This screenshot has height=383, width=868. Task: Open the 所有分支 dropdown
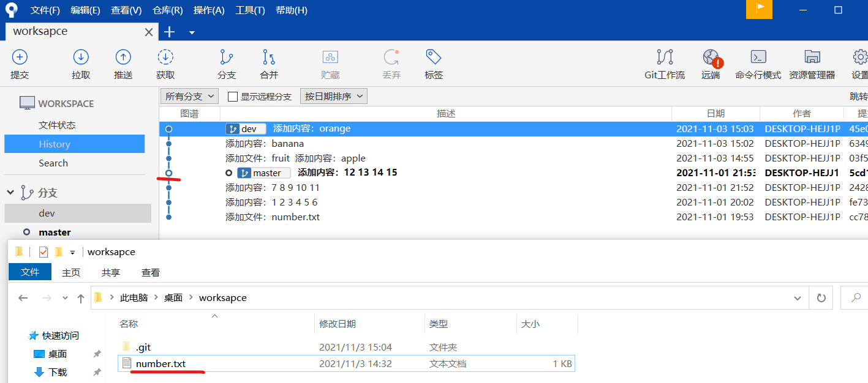tap(189, 96)
